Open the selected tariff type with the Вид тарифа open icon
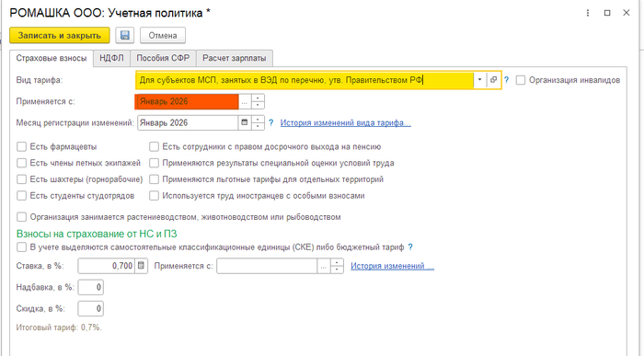This screenshot has height=356, width=644. (493, 80)
